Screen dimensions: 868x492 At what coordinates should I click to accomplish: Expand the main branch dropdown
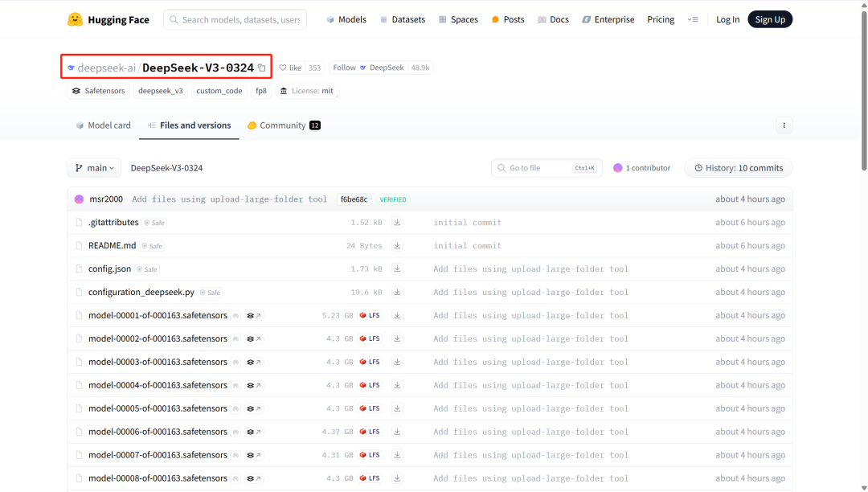click(94, 168)
